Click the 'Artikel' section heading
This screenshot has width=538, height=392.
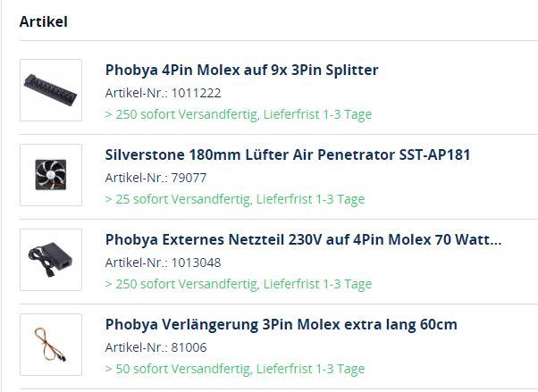(x=43, y=21)
